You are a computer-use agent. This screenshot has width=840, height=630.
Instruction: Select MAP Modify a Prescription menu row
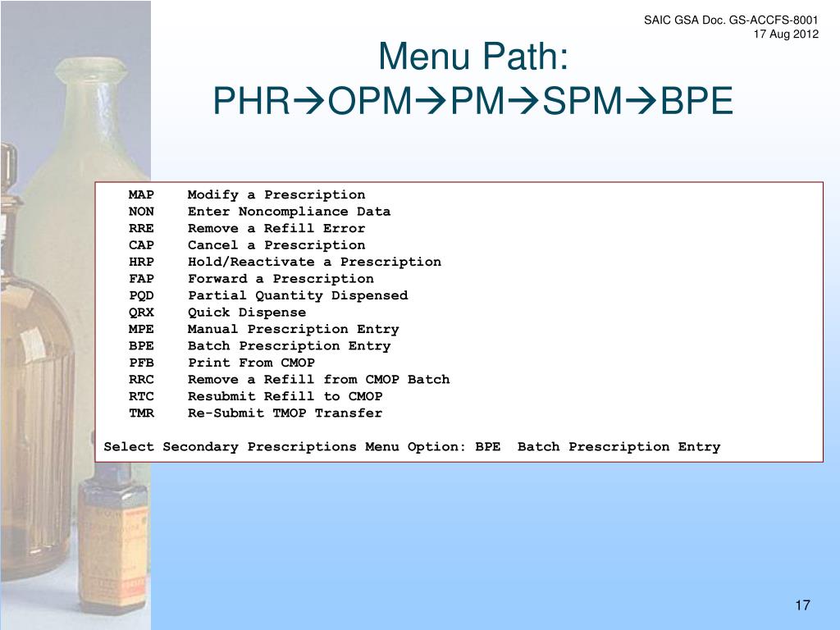[x=247, y=194]
